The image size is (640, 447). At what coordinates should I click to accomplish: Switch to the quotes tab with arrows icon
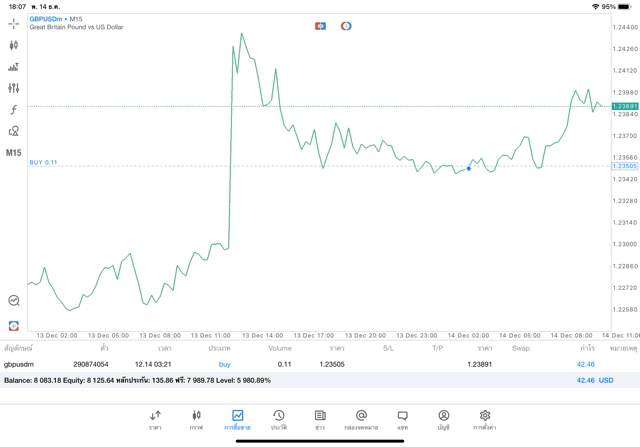coord(155,420)
